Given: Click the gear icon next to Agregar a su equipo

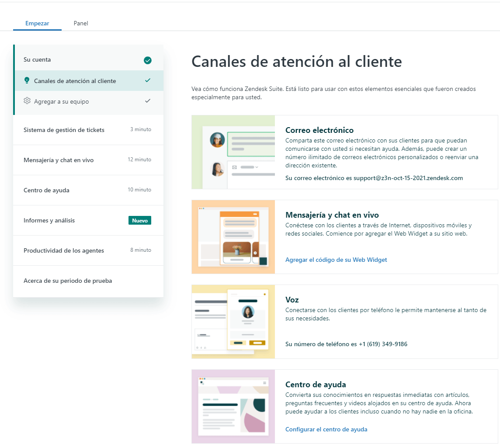Looking at the screenshot, I should pyautogui.click(x=27, y=101).
